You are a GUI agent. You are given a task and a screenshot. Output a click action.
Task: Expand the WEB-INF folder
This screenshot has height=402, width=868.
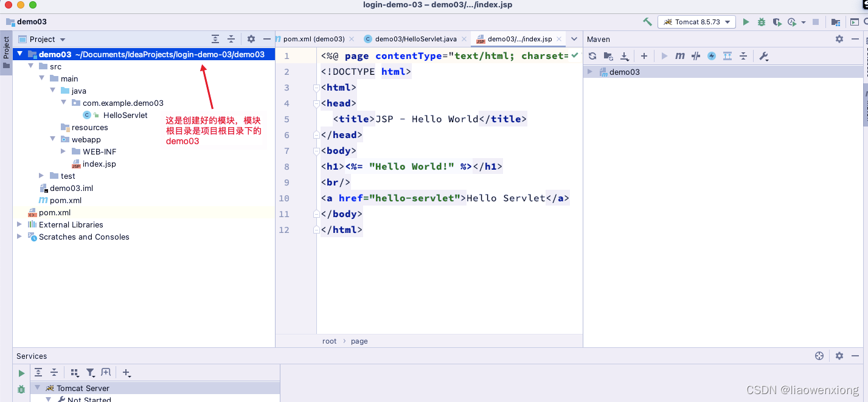pos(63,151)
